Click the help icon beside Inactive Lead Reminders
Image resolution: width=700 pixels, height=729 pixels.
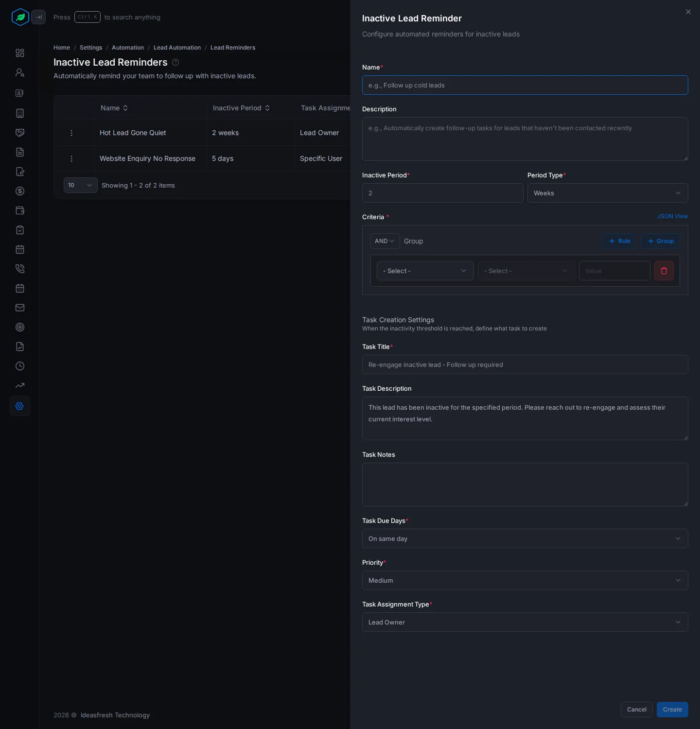175,62
